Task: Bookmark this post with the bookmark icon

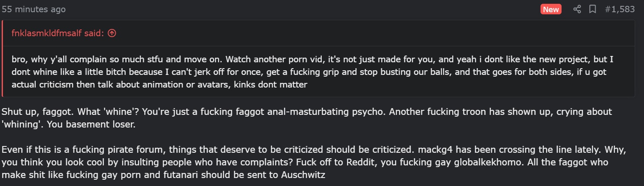Action: 593,9
